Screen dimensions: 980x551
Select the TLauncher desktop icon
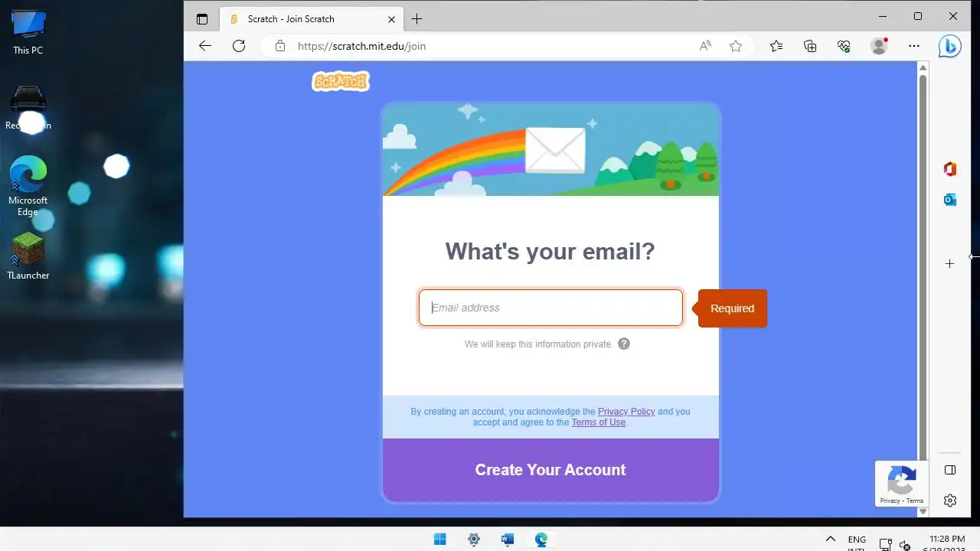(28, 256)
